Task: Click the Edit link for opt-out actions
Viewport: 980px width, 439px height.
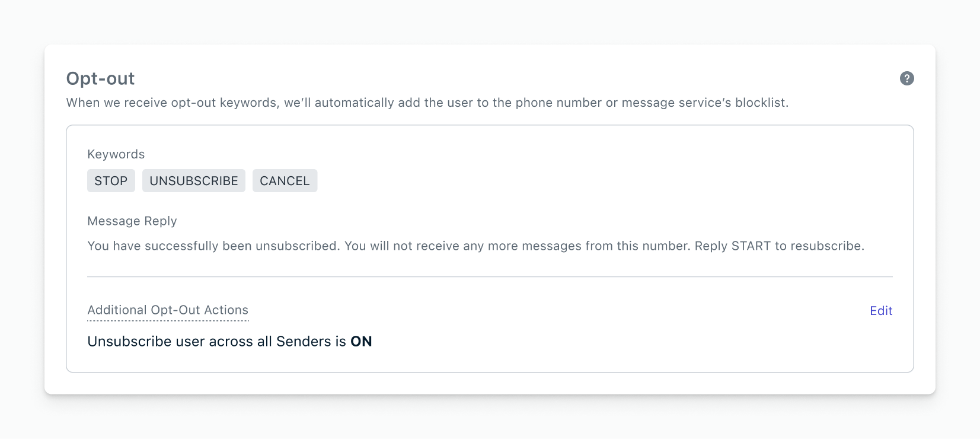Action: click(881, 311)
